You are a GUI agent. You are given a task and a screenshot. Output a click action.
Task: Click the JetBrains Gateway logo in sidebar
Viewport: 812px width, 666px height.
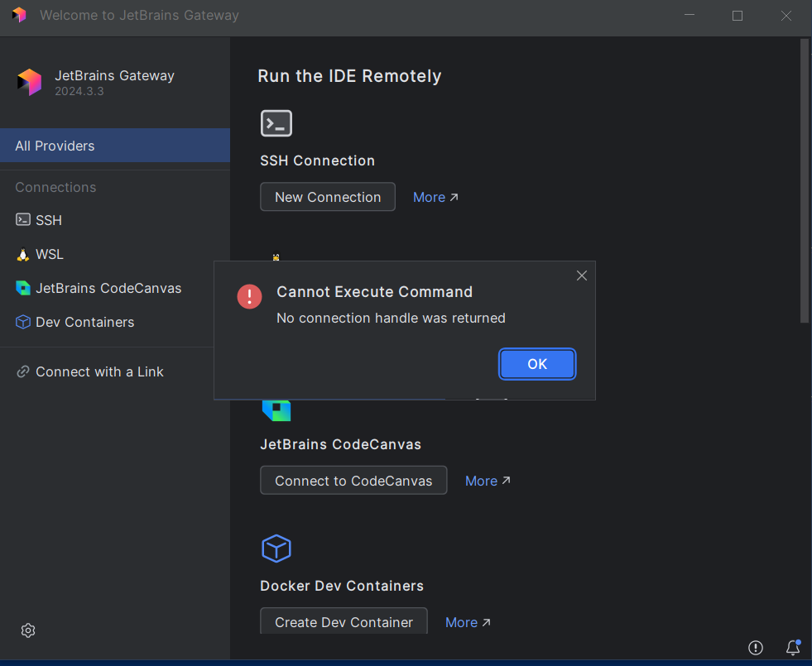pyautogui.click(x=29, y=82)
